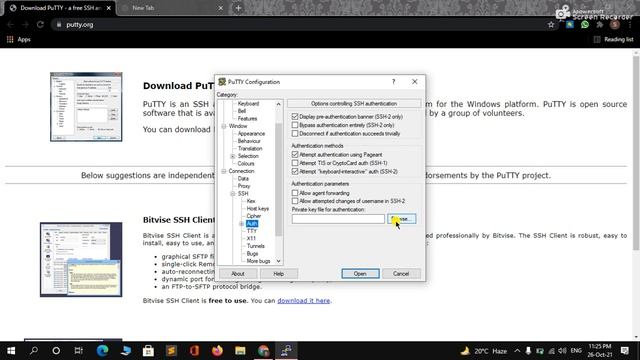Select Host keys in the category tree
This screenshot has width=640, height=360.
[x=258, y=208]
